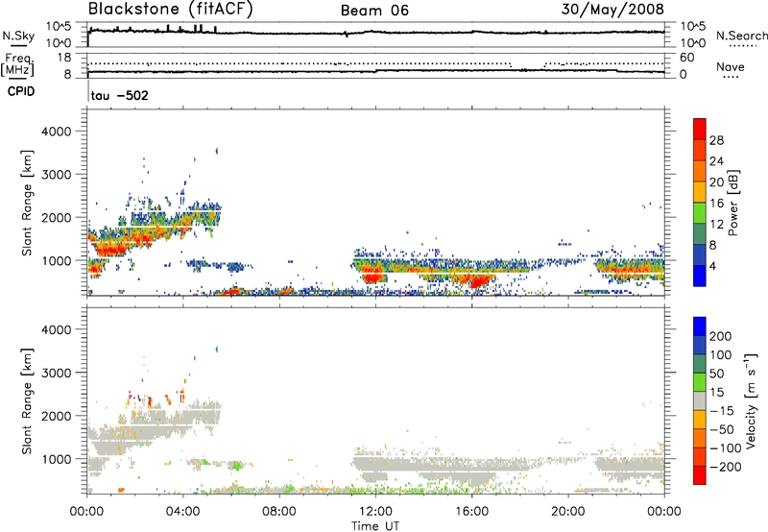Click "Slant Range [km]" label of velocity panel
The image size is (768, 532).
27,400
